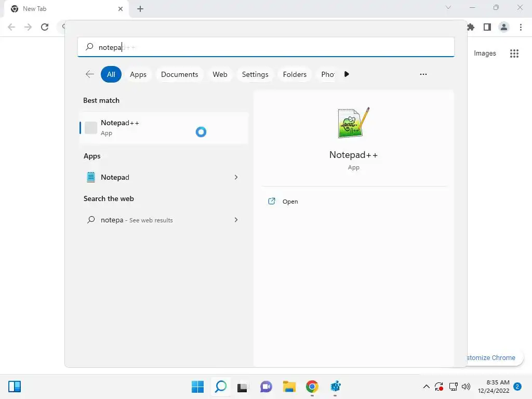
Task: Show hidden system tray icons
Action: [x=427, y=387]
